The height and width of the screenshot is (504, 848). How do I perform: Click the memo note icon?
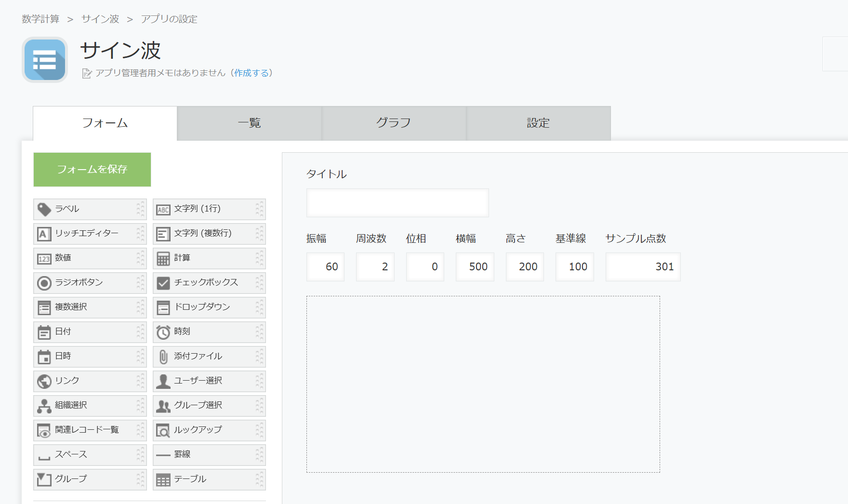(87, 73)
